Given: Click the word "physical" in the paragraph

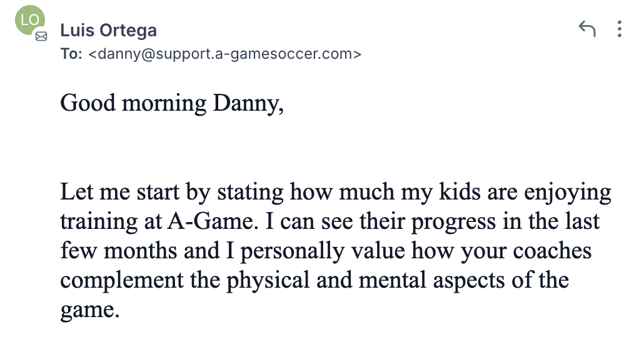Looking at the screenshot, I should point(268,281).
